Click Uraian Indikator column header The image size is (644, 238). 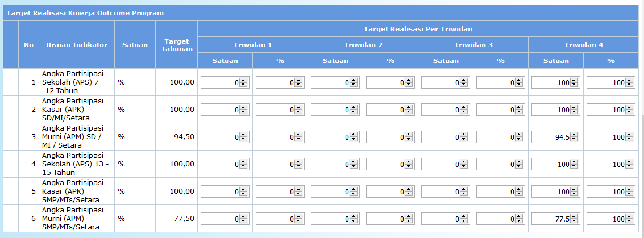[x=77, y=45]
